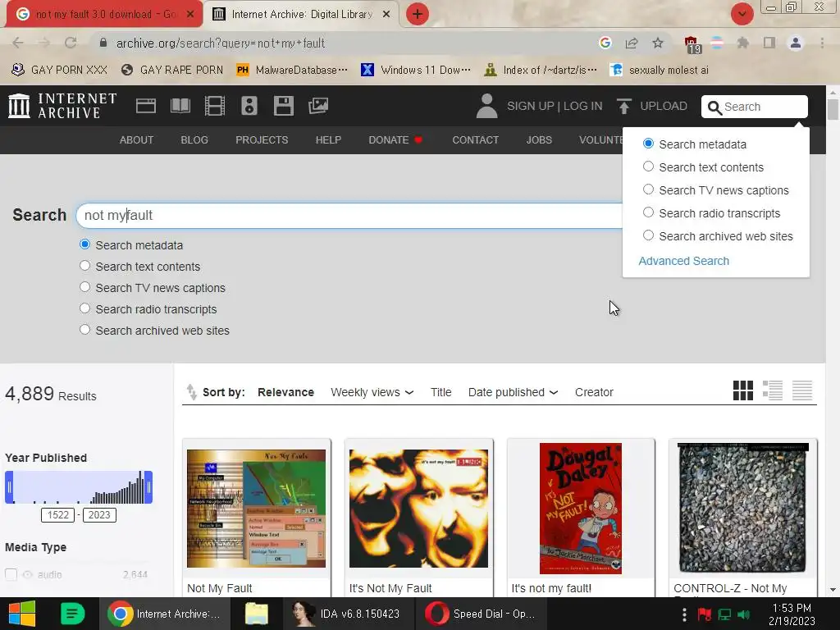Open the PROJECTS menu item
840x630 pixels.
[262, 139]
